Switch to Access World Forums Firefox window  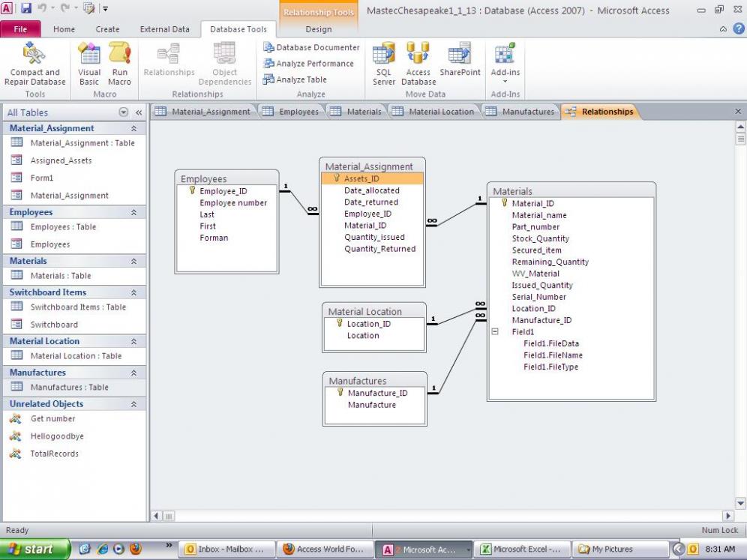pyautogui.click(x=325, y=549)
